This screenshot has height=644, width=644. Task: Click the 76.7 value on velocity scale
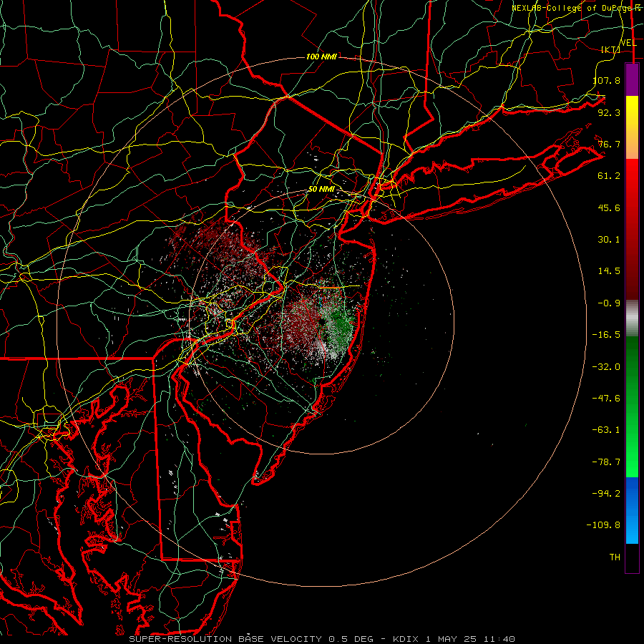point(609,144)
